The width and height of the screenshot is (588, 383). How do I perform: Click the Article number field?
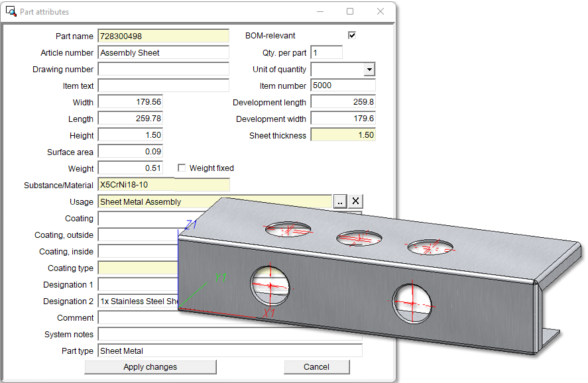164,52
